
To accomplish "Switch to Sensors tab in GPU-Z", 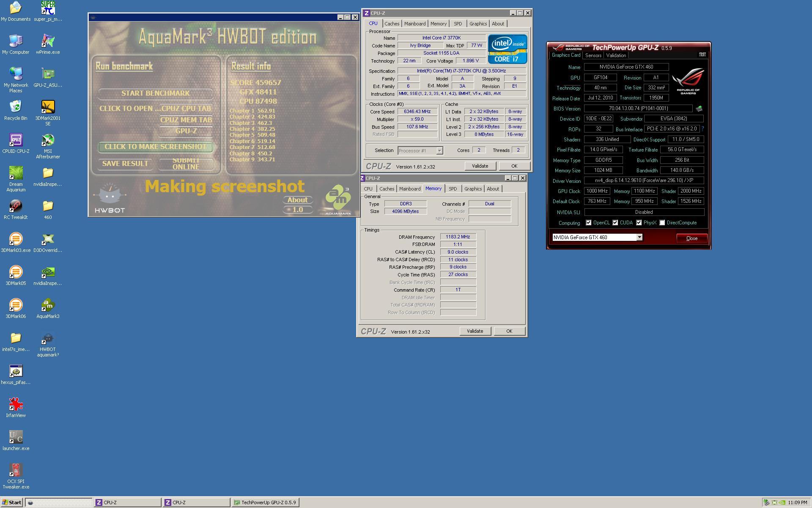I will tap(593, 55).
